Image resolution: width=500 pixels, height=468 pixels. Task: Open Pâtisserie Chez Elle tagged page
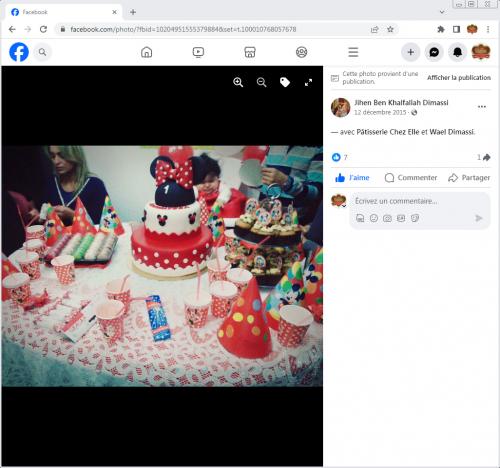click(388, 132)
